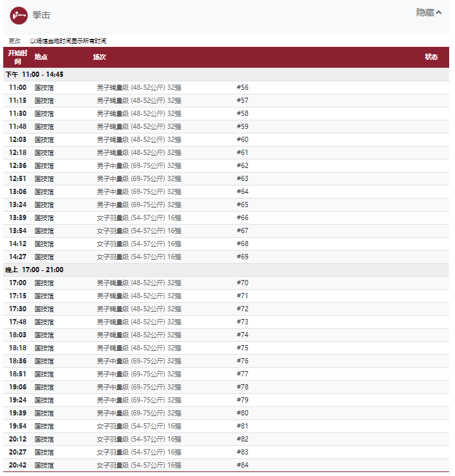Open bout #62 men's middleweight row
This screenshot has width=455, height=476.
(226, 166)
